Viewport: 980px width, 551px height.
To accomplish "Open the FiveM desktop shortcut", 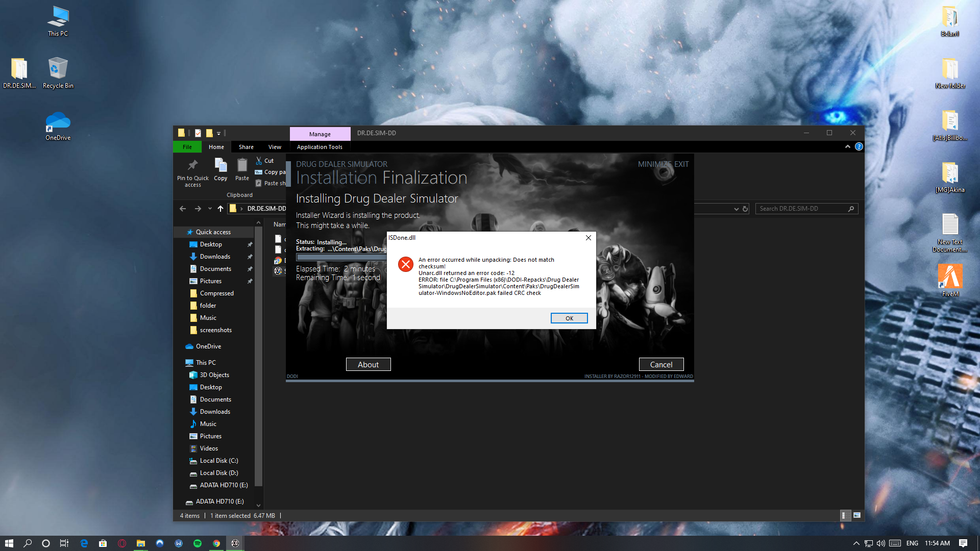I will pos(950,277).
